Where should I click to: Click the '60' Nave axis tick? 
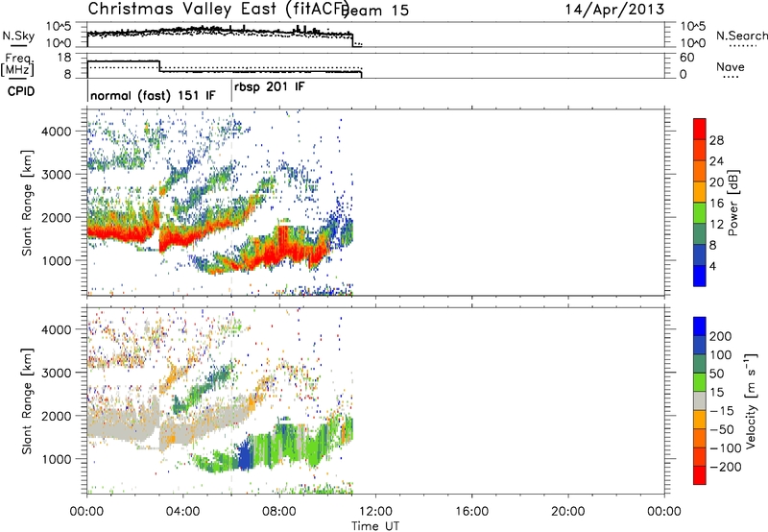tap(686, 58)
